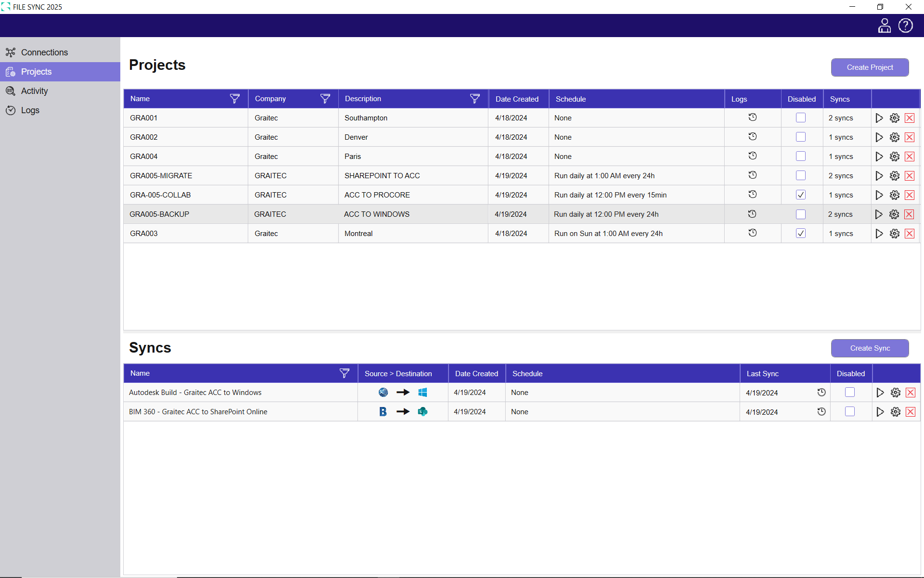924x578 pixels.
Task: Toggle Disabled checkbox for BIM 360 sync
Action: point(849,411)
